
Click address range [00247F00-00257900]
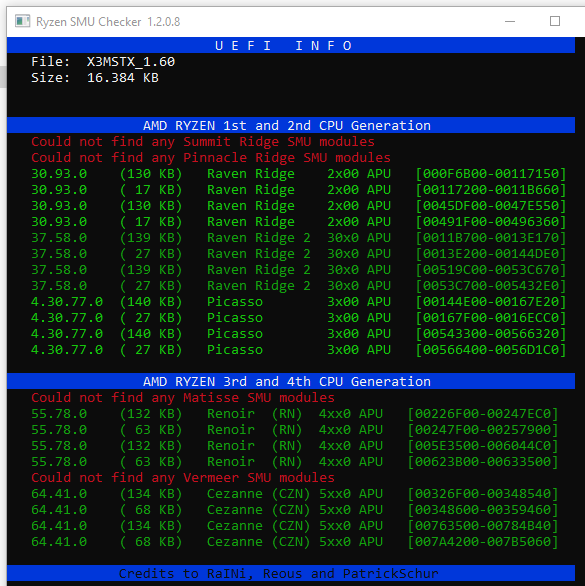483,430
